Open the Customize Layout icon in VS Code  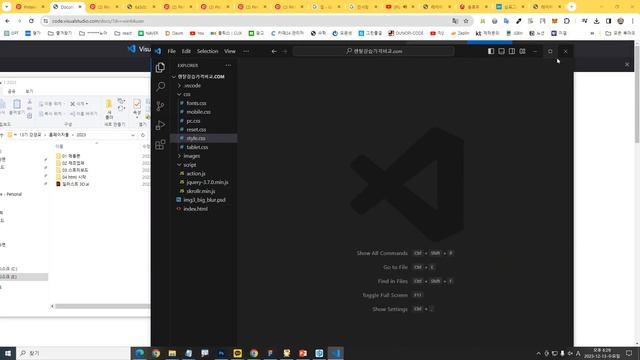pos(522,51)
